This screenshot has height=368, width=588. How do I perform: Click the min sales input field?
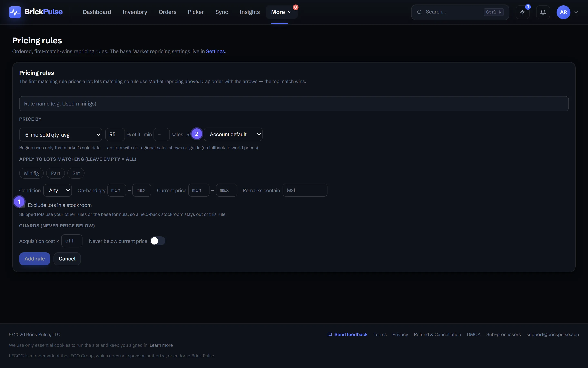[x=161, y=135]
